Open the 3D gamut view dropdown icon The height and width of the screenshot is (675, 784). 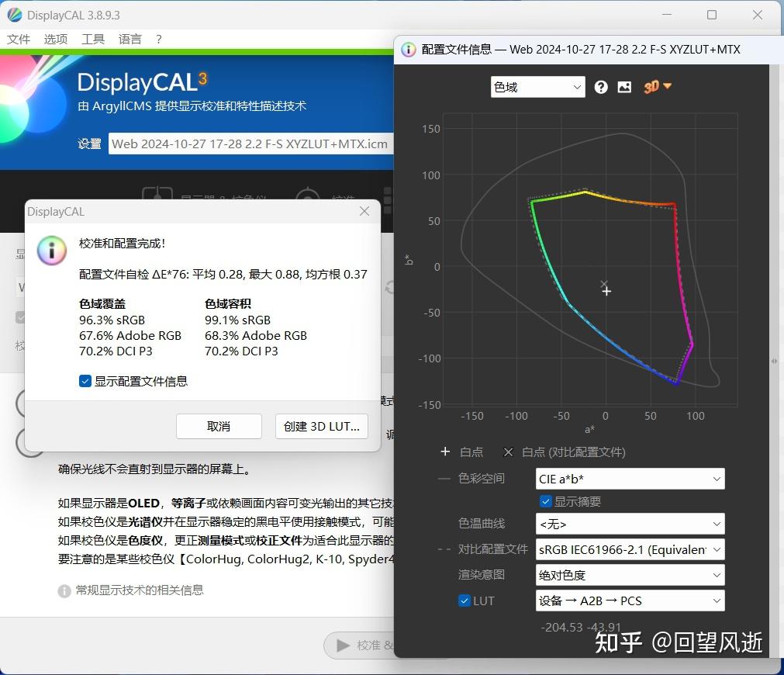[658, 87]
